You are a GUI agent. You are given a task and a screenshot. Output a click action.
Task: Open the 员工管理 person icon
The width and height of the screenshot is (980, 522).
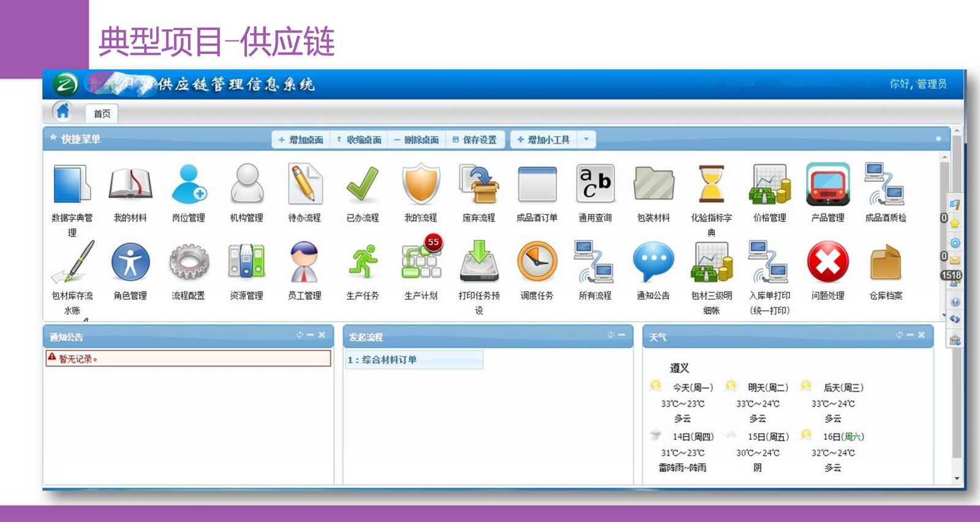[x=304, y=262]
